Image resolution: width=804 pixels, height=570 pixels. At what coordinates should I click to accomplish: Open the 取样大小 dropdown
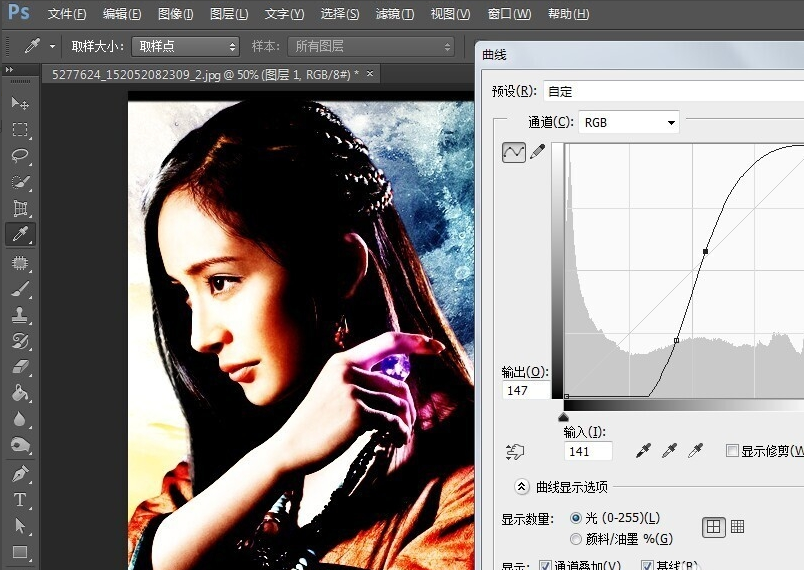(186, 47)
